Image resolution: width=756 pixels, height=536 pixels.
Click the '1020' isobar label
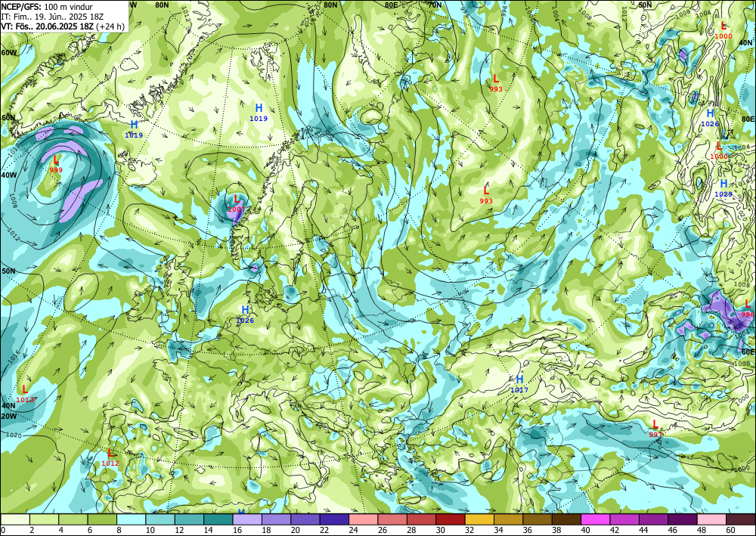[13, 434]
